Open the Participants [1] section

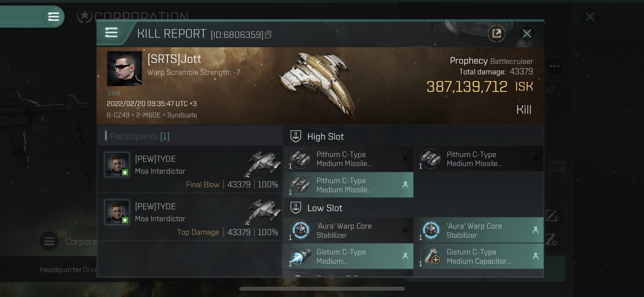click(x=139, y=136)
